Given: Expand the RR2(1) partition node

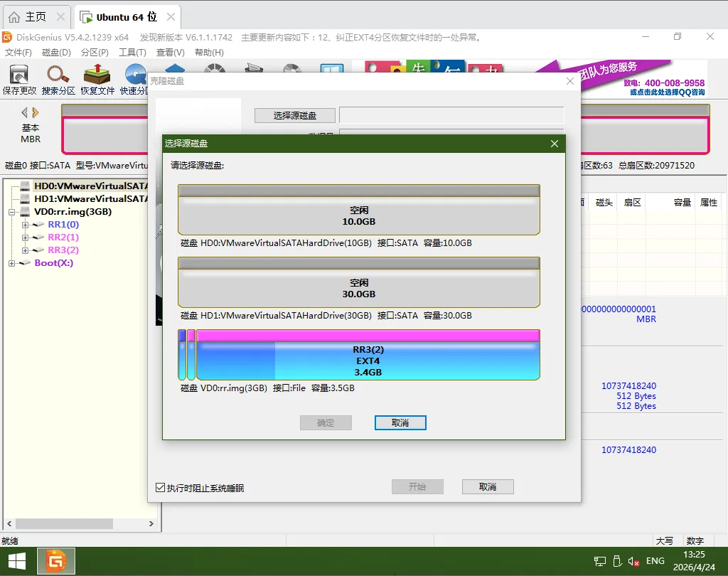Looking at the screenshot, I should (25, 238).
